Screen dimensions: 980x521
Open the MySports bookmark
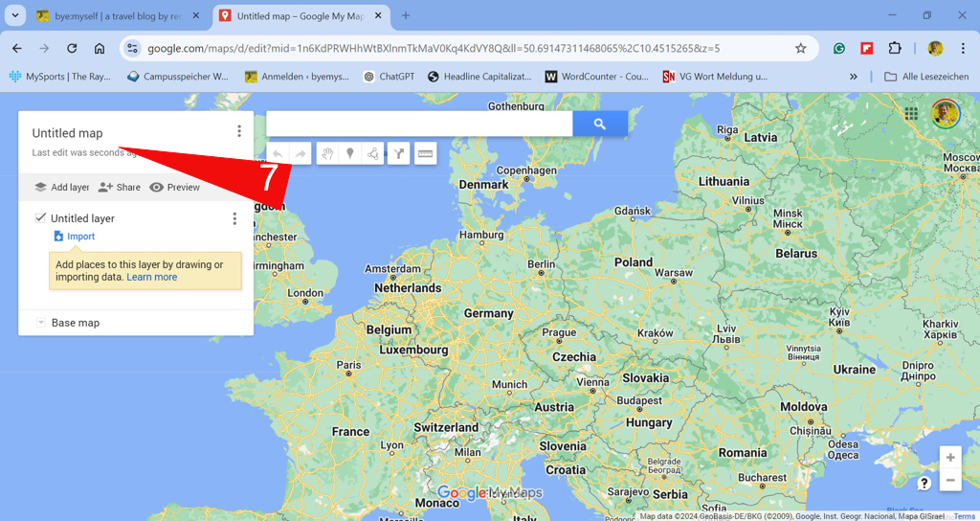tap(60, 77)
